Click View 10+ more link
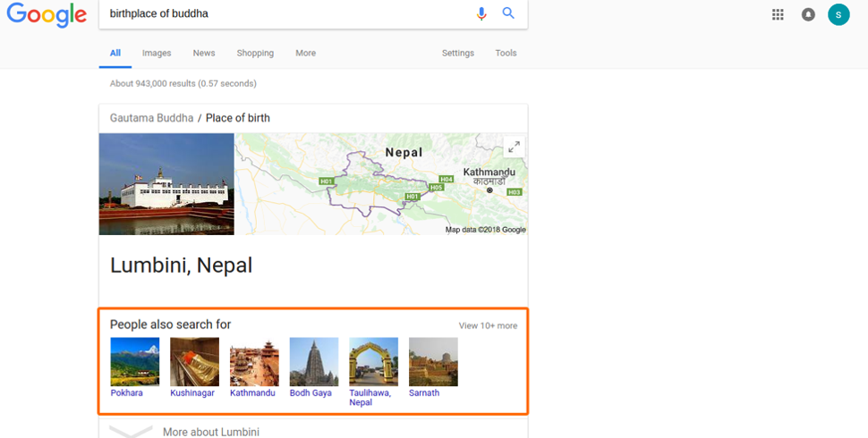The image size is (868, 438). click(488, 325)
